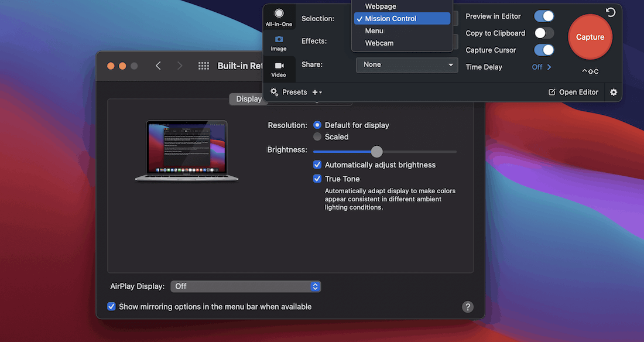Select the All-in-One capture mode
The width and height of the screenshot is (644, 342).
(279, 16)
